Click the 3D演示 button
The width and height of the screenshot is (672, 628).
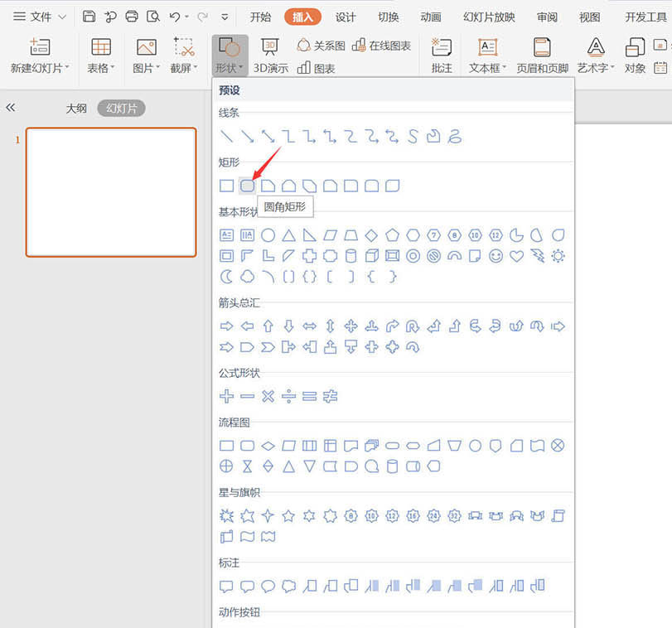270,56
